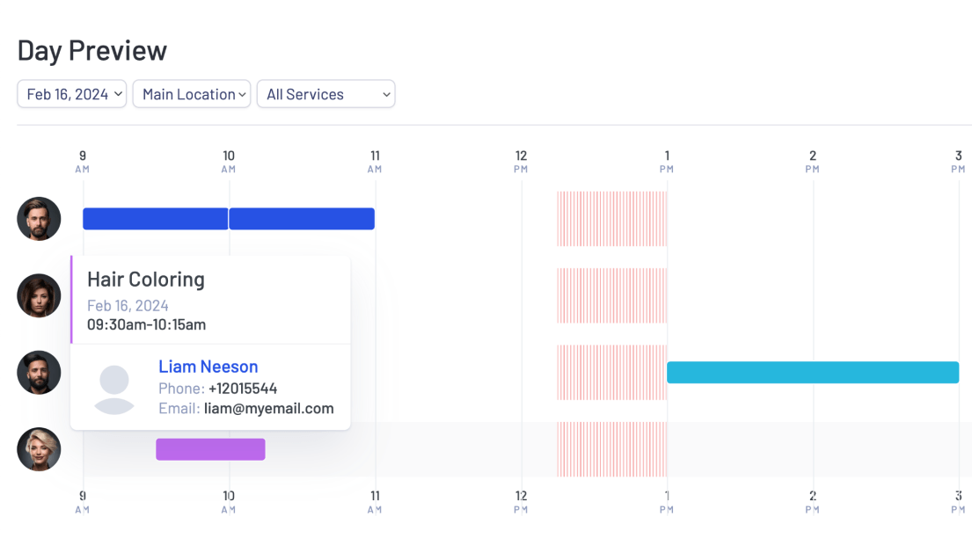Select the bearded man avatar in the first row

coord(39,219)
